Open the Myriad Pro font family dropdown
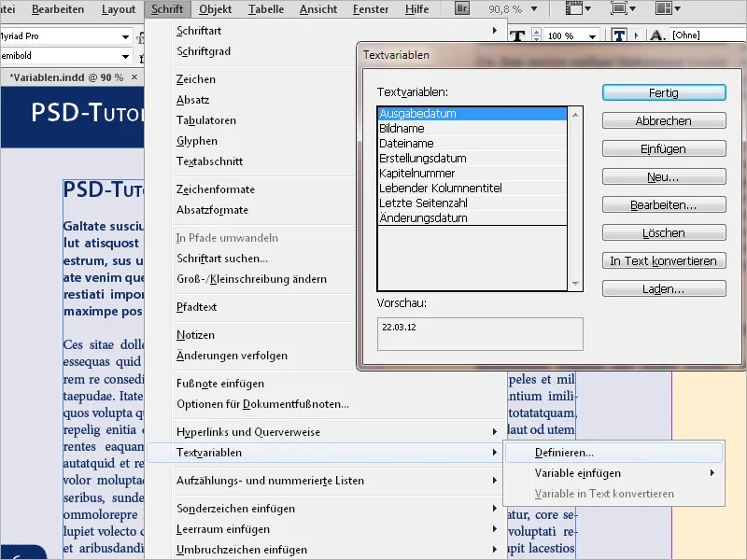 pos(125,36)
